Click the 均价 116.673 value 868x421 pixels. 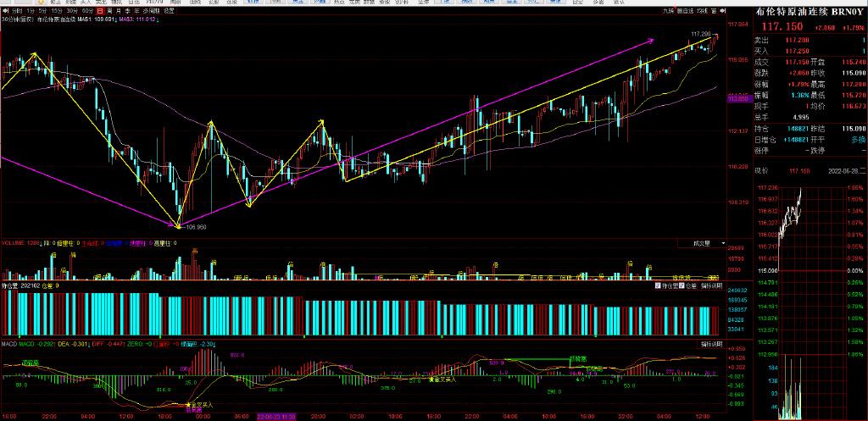coord(853,106)
